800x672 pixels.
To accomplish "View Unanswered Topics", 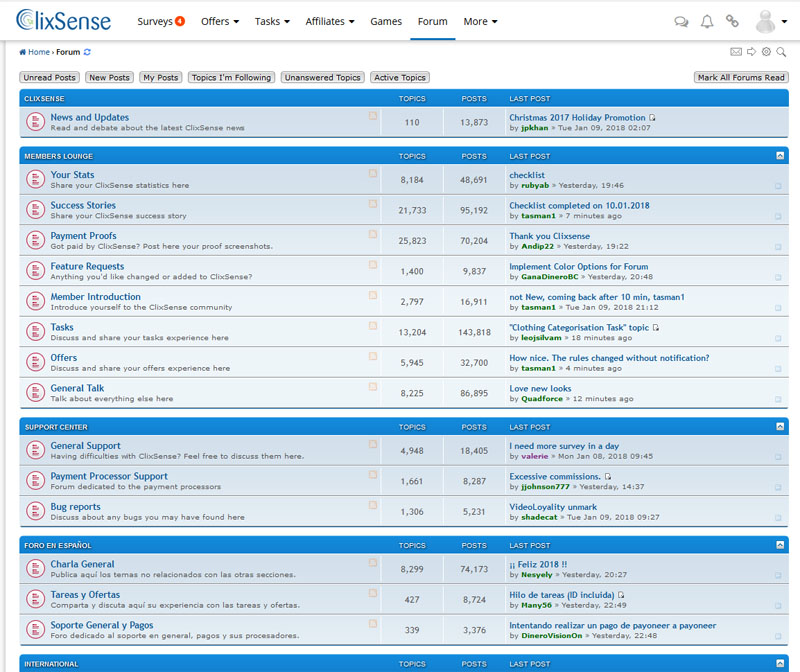I will point(322,78).
